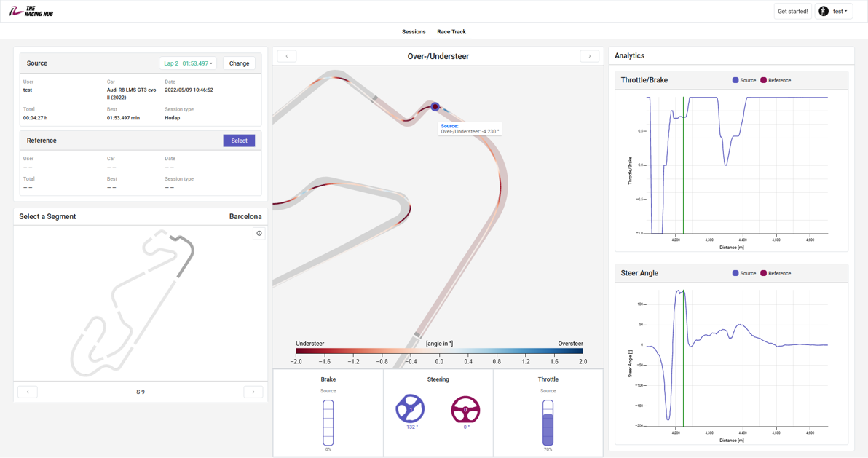Click the blue source steering wheel
The image size is (868, 458).
tap(410, 408)
